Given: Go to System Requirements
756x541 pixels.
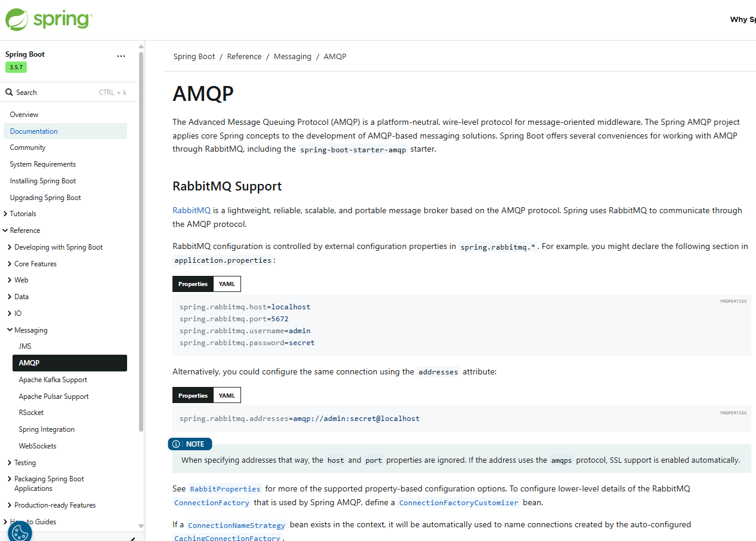Looking at the screenshot, I should tap(43, 164).
